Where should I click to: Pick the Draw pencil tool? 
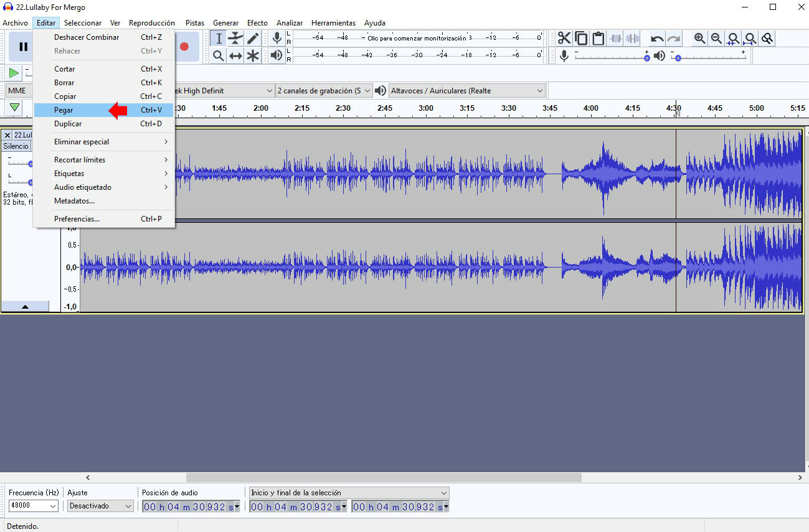click(x=253, y=39)
